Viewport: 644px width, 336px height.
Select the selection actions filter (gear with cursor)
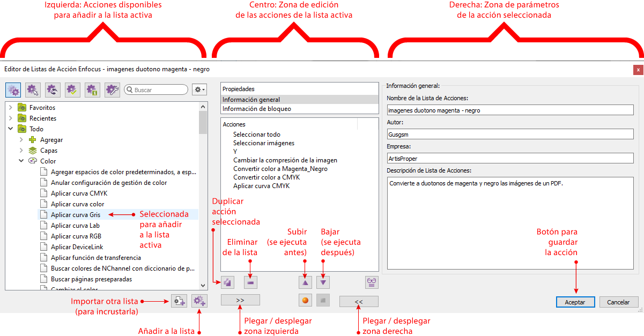(33, 90)
